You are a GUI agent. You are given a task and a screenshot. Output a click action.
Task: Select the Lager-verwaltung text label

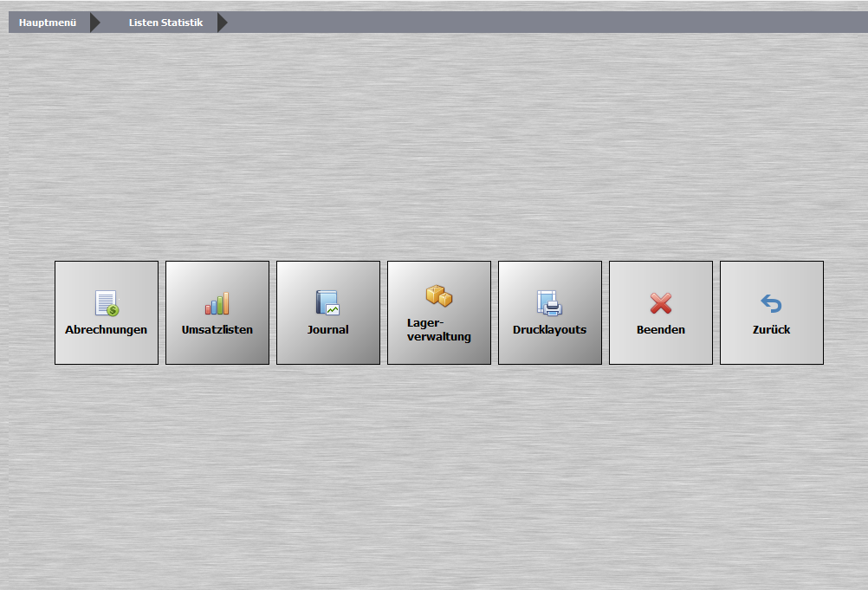click(x=438, y=329)
